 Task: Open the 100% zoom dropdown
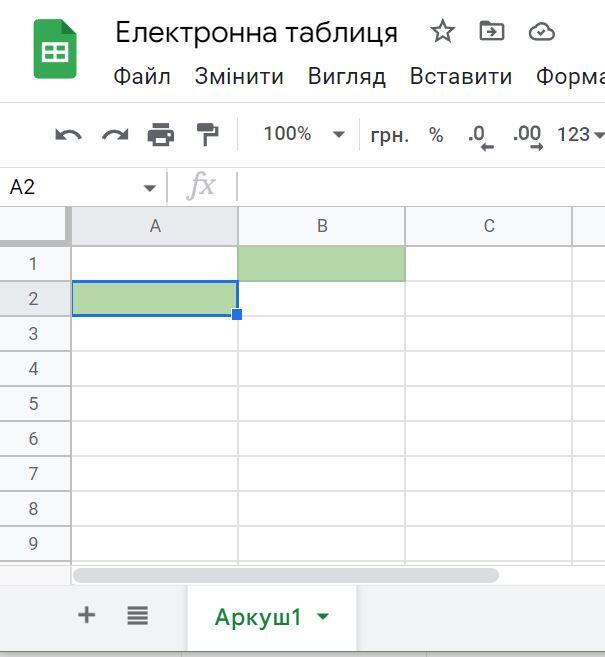[304, 134]
